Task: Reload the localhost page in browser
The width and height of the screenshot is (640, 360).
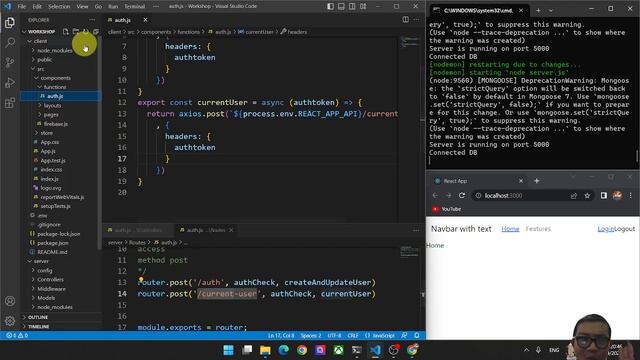Action: point(462,196)
